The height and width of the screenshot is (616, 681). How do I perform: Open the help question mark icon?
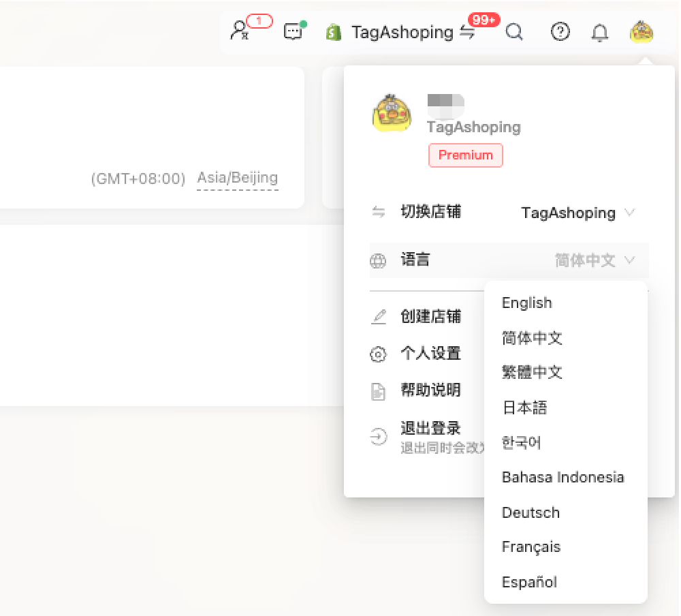(560, 32)
